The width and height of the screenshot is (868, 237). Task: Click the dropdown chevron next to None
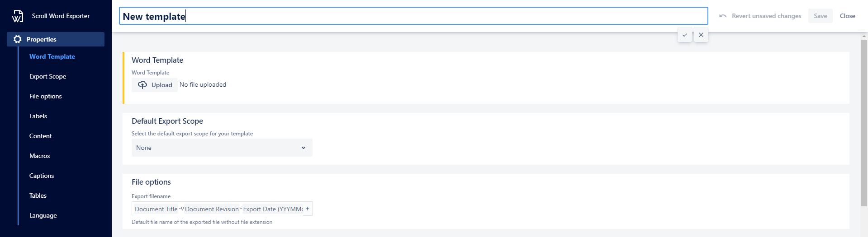(x=304, y=148)
